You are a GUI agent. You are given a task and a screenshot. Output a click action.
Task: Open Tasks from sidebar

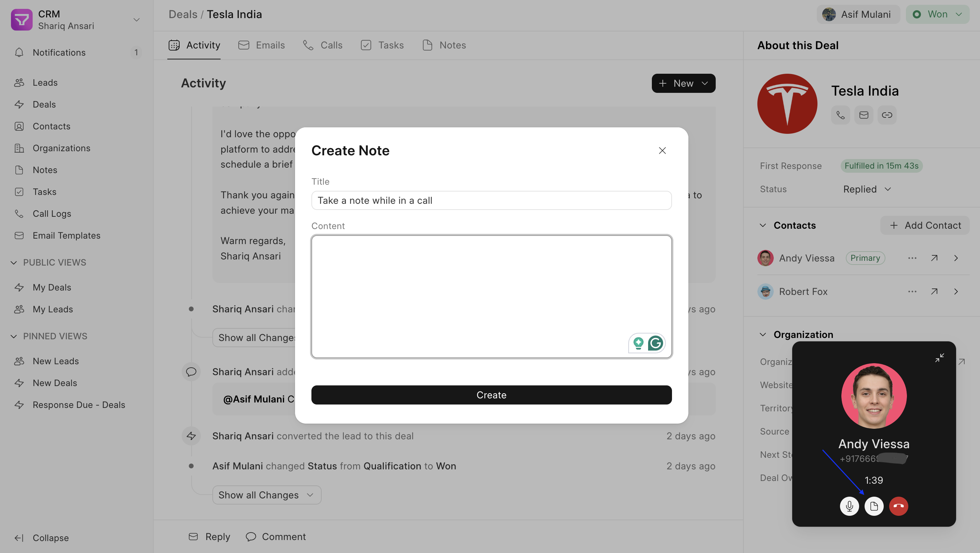pos(77,192)
